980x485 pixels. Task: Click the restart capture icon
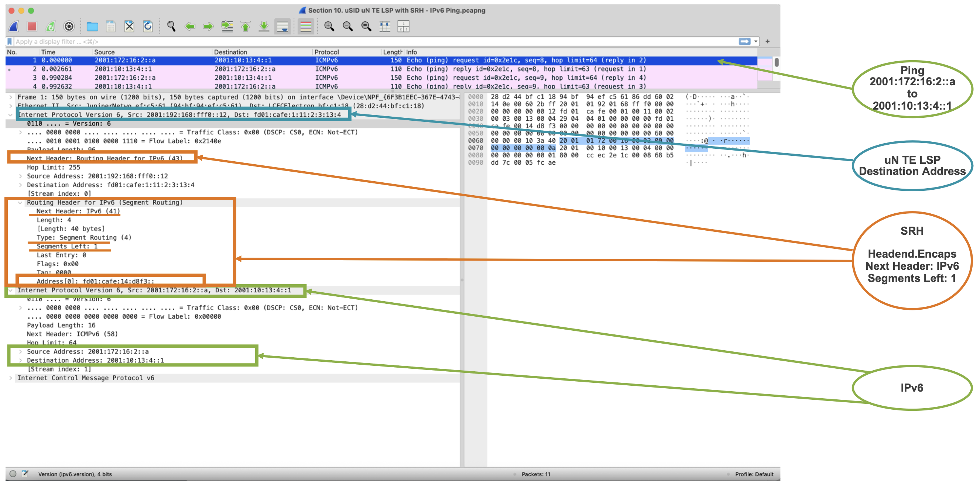50,26
